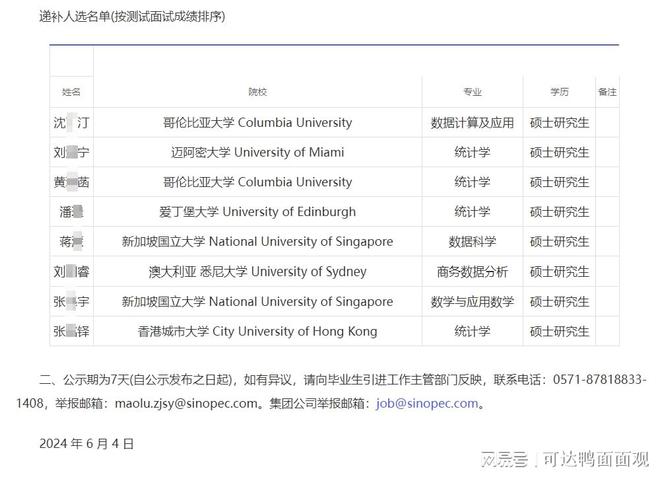Click the maolu.zjsy@sinopec.com email text

(x=186, y=403)
